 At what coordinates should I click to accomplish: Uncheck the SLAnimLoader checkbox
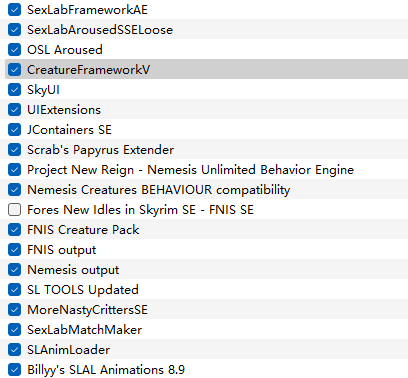(14, 350)
